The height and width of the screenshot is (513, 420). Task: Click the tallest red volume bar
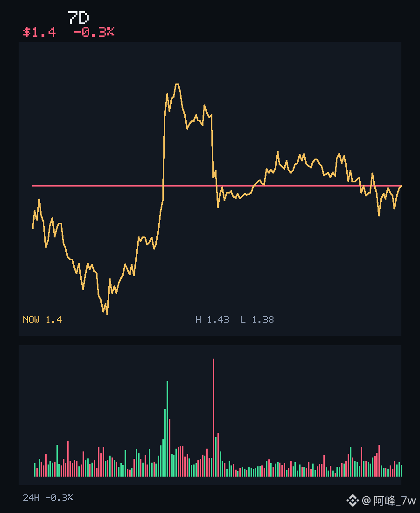pos(213,417)
